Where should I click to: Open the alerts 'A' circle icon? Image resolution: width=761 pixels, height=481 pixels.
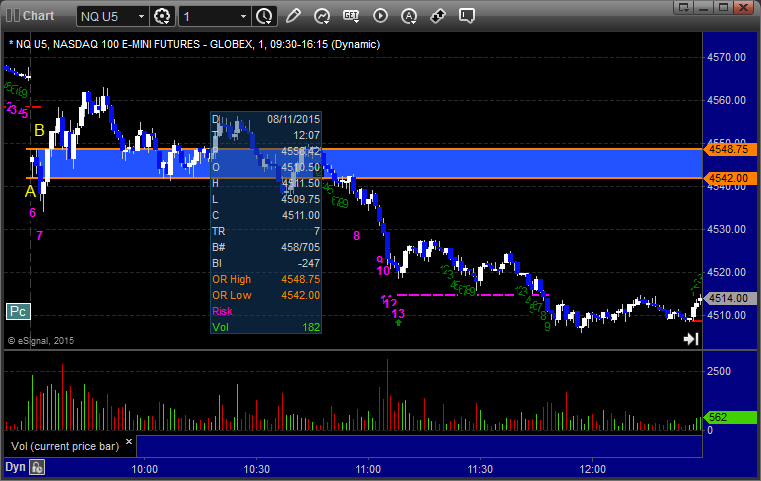[x=409, y=16]
